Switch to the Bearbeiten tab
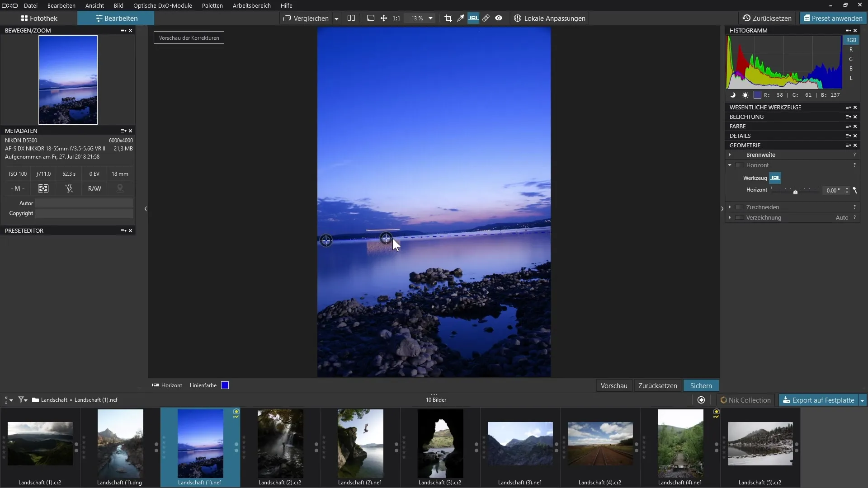Viewport: 868px width, 488px height. click(x=116, y=19)
